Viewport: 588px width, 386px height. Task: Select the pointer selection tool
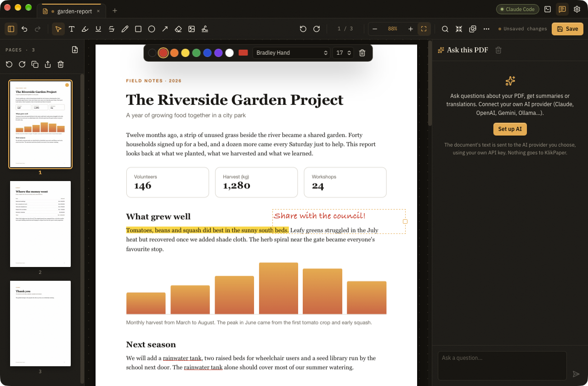click(58, 29)
